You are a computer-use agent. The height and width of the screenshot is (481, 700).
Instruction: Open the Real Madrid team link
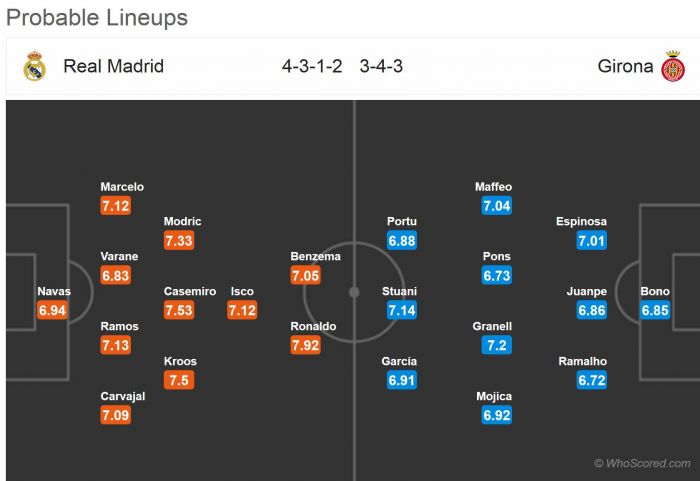point(113,67)
